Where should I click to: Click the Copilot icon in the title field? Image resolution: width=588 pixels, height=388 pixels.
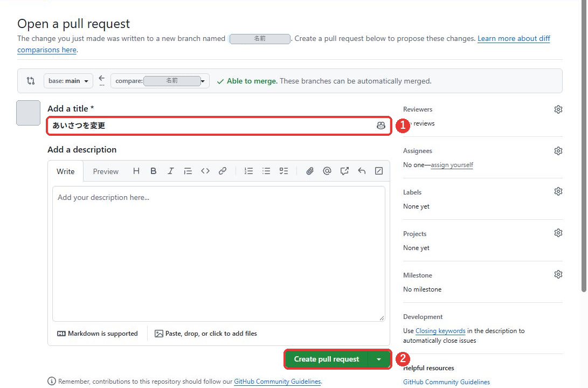point(381,126)
